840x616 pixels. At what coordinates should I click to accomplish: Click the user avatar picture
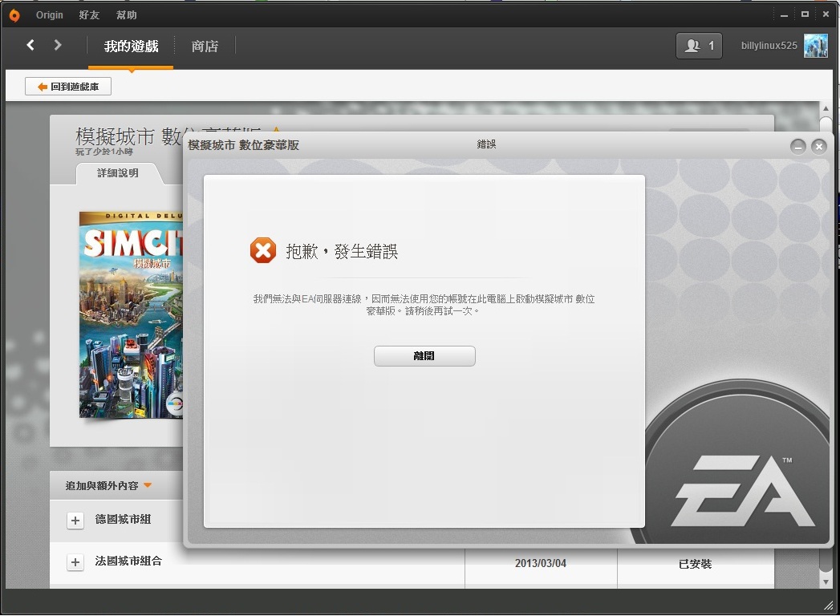(x=815, y=46)
